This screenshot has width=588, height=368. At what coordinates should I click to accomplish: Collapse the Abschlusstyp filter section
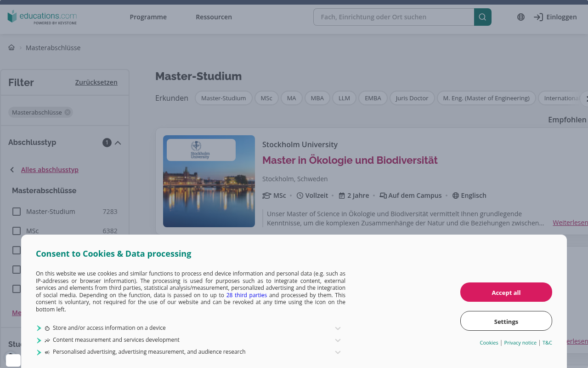click(x=118, y=143)
